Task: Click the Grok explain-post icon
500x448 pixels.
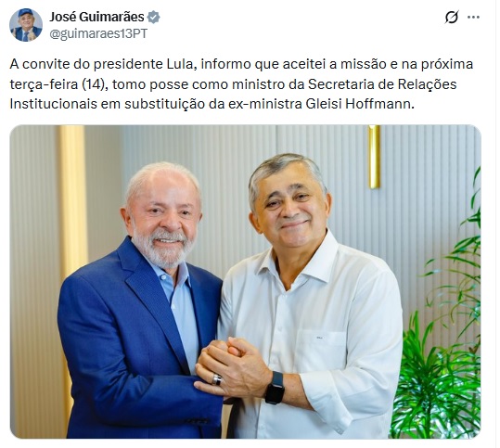Action: pyautogui.click(x=452, y=18)
